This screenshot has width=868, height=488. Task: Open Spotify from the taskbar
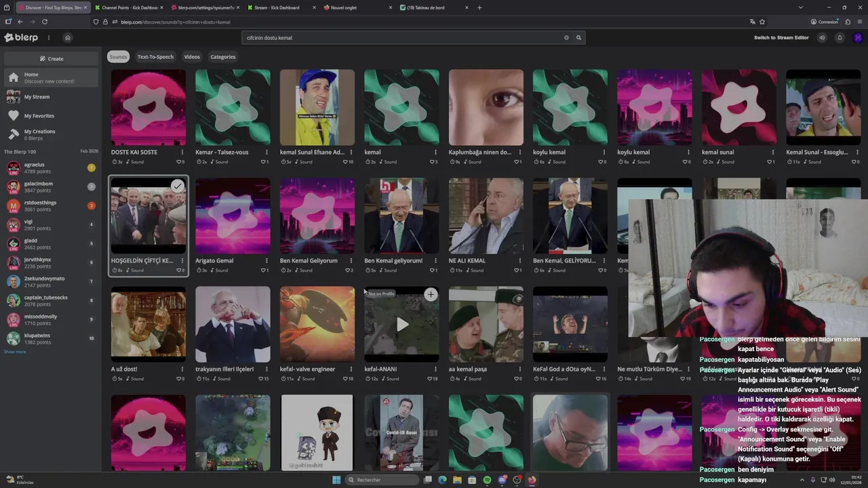coord(487,480)
